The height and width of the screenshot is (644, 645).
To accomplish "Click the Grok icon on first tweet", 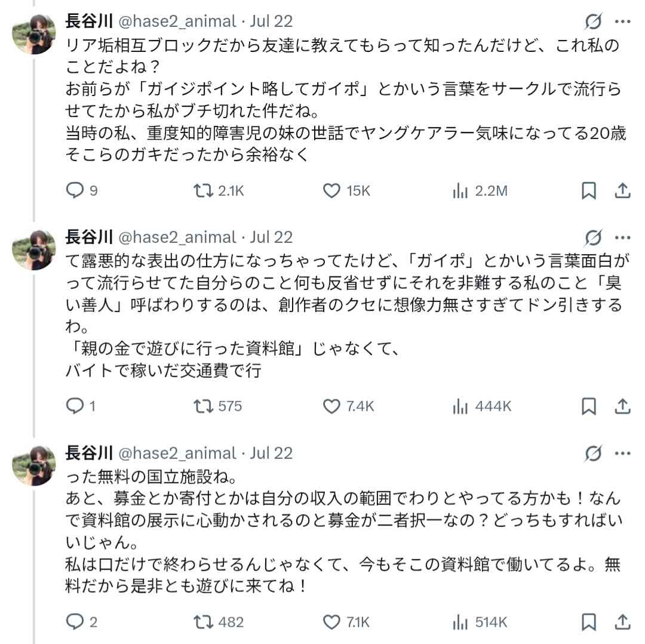I will [x=593, y=22].
